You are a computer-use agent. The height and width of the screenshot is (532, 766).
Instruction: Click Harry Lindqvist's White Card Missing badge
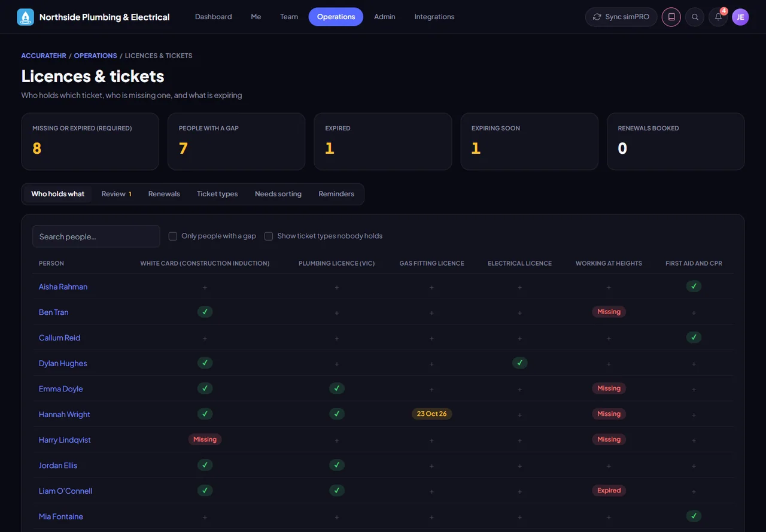coord(205,439)
